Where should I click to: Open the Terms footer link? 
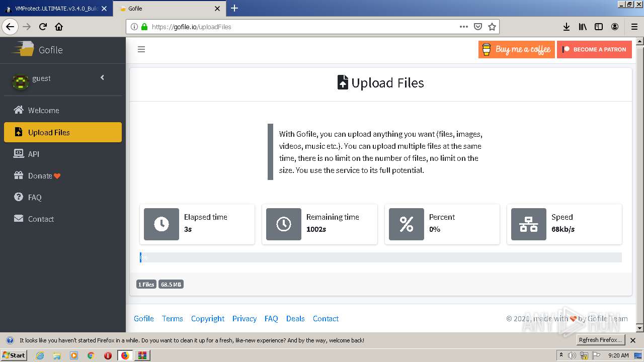[173, 318]
